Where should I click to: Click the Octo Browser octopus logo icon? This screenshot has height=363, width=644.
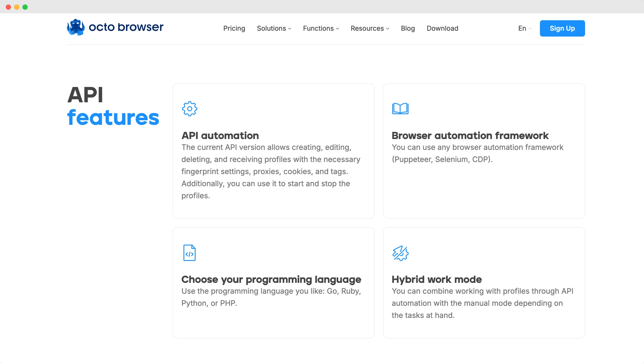tap(76, 27)
